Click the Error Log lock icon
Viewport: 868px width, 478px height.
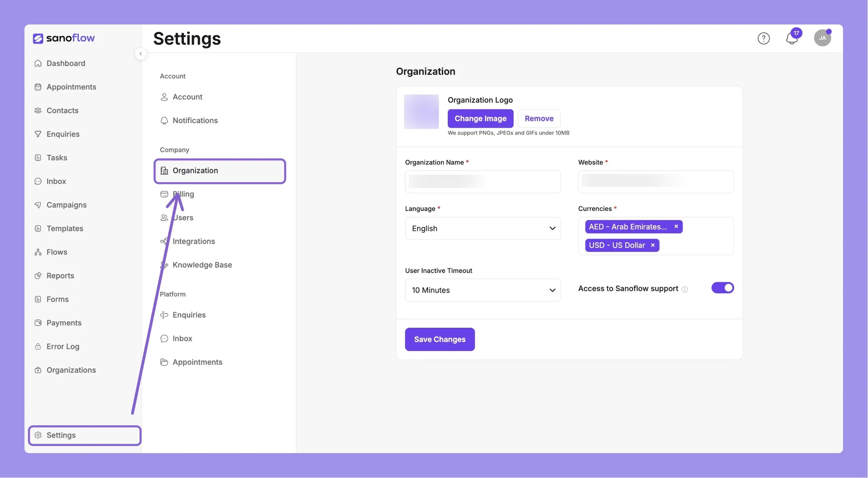38,346
